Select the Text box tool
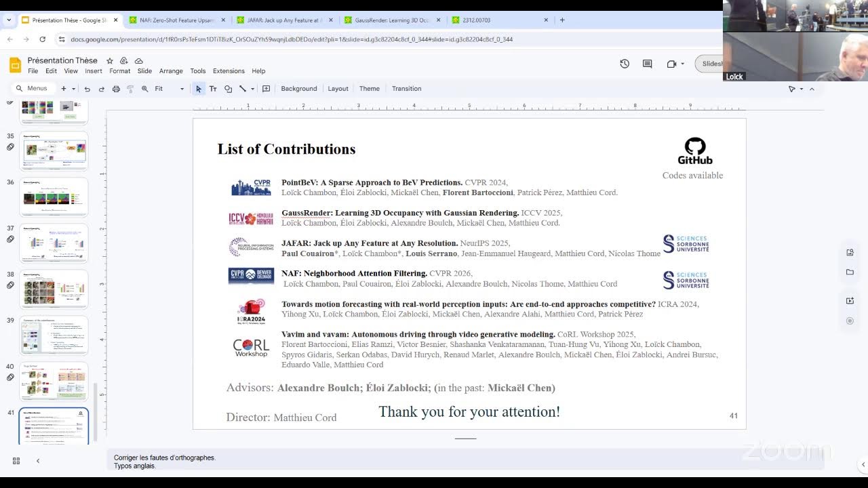 click(x=213, y=89)
